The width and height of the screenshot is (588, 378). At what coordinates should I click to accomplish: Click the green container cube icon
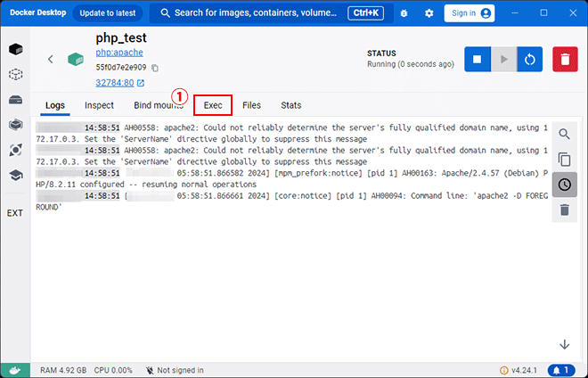[76, 60]
